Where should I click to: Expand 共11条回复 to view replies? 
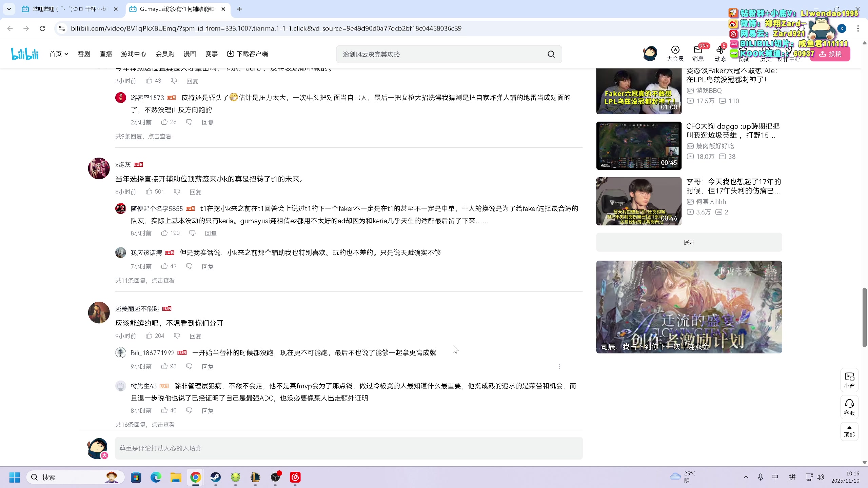click(144, 280)
